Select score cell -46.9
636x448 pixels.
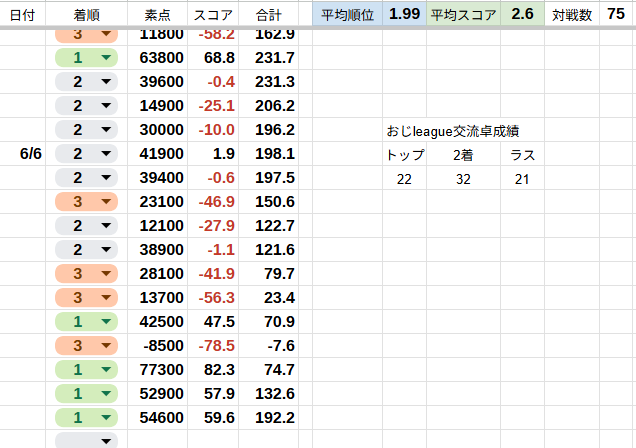pos(213,201)
